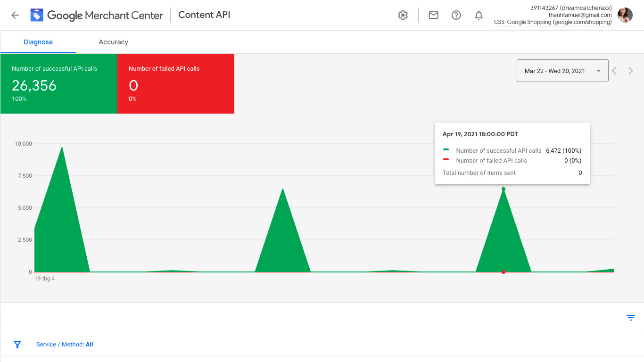The height and width of the screenshot is (362, 644).
Task: Click the green data point on the chart
Action: click(x=504, y=189)
